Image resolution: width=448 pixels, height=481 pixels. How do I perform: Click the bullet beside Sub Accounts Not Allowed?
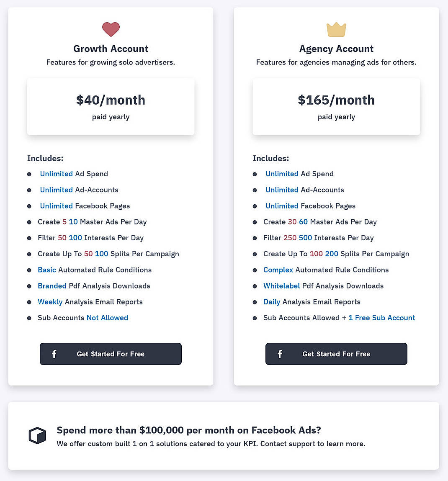tap(29, 318)
